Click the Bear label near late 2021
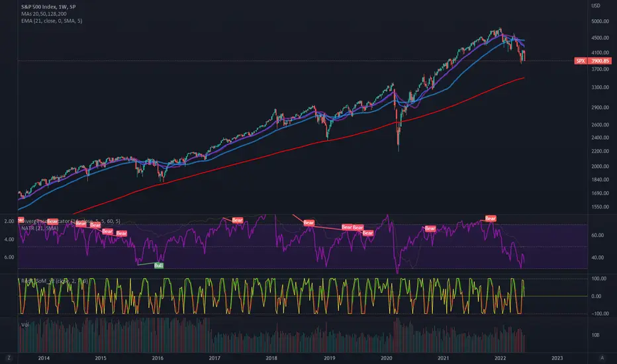Screen dimensions: 617x364 [491, 218]
